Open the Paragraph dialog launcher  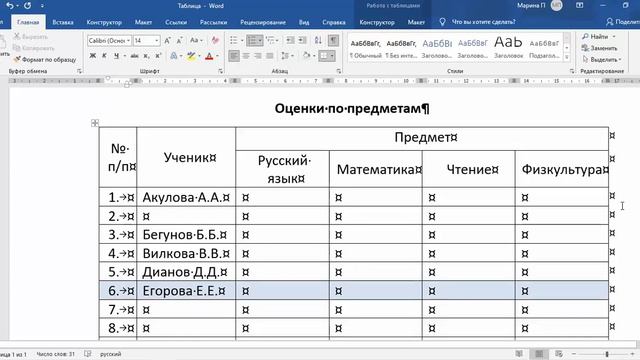pyautogui.click(x=339, y=71)
